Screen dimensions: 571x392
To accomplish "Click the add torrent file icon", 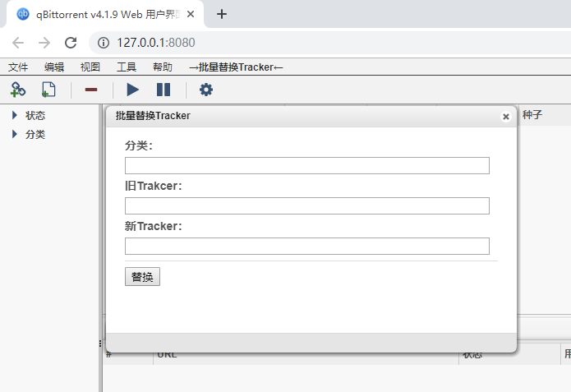I will (x=48, y=90).
